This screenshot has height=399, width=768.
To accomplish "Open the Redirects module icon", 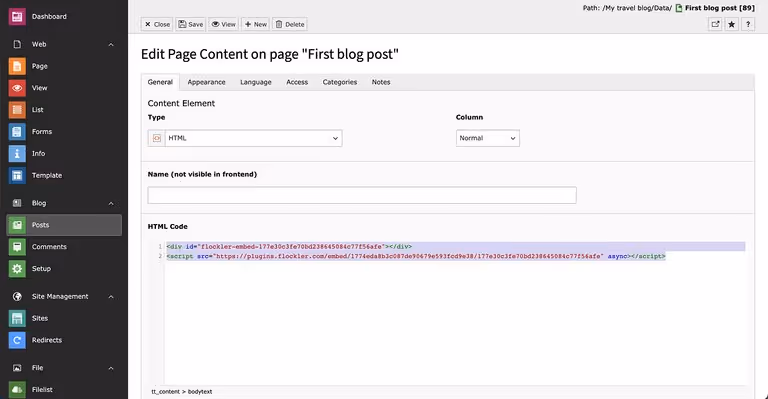I will (17, 340).
